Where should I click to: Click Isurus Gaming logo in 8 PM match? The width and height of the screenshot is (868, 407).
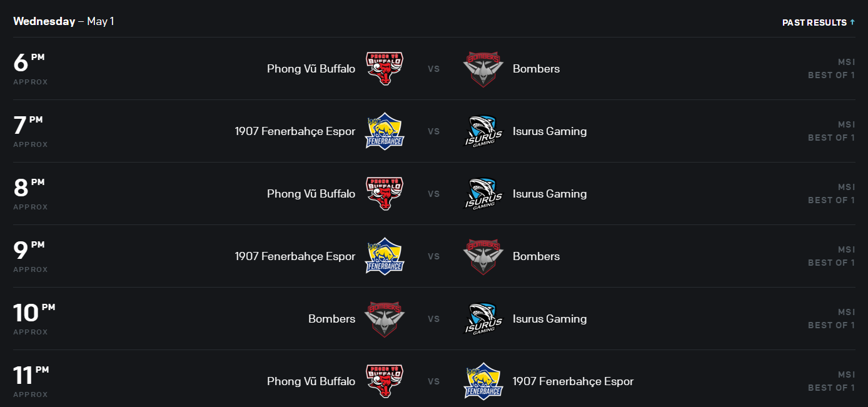click(x=483, y=194)
